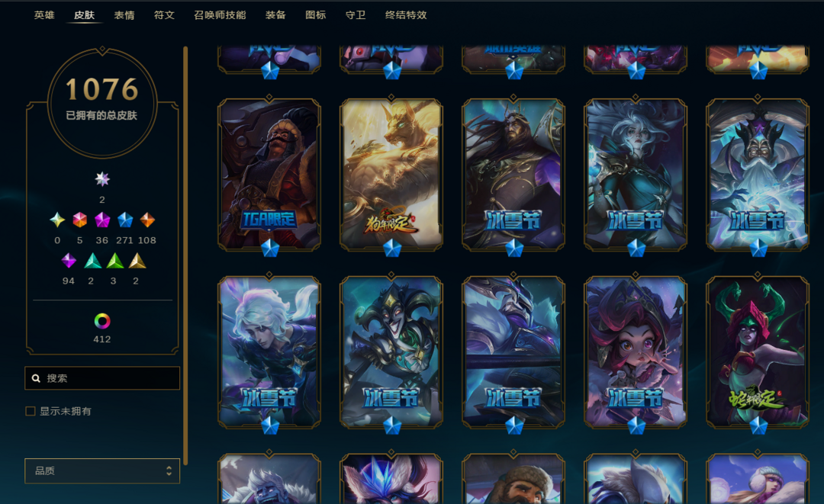This screenshot has width=824, height=504.
Task: Enable the 显示未拥有 checkbox
Action: pos(31,411)
